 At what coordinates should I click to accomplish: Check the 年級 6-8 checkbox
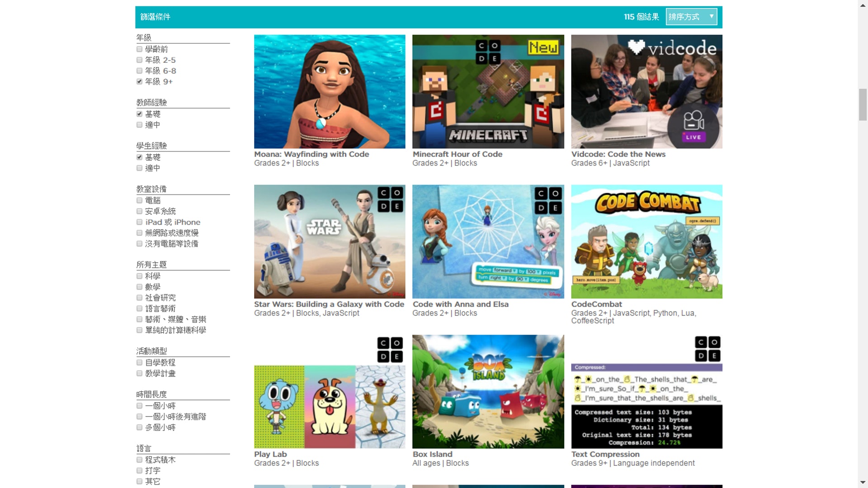(139, 71)
